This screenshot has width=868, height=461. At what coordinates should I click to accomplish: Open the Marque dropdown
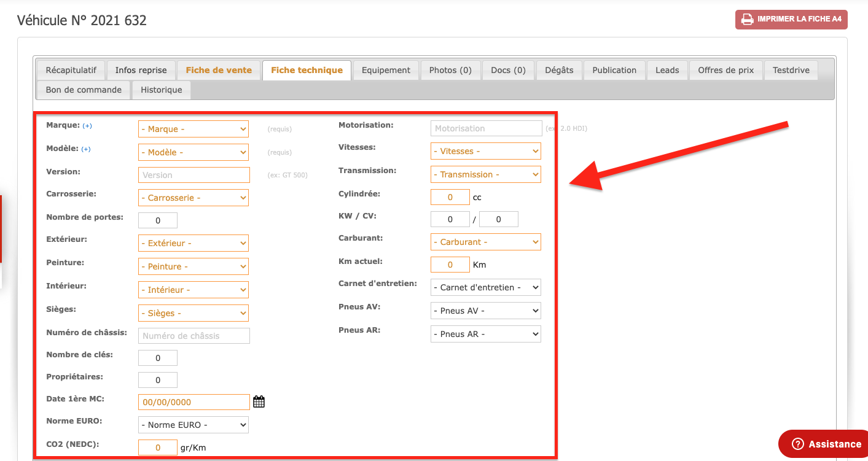(194, 129)
